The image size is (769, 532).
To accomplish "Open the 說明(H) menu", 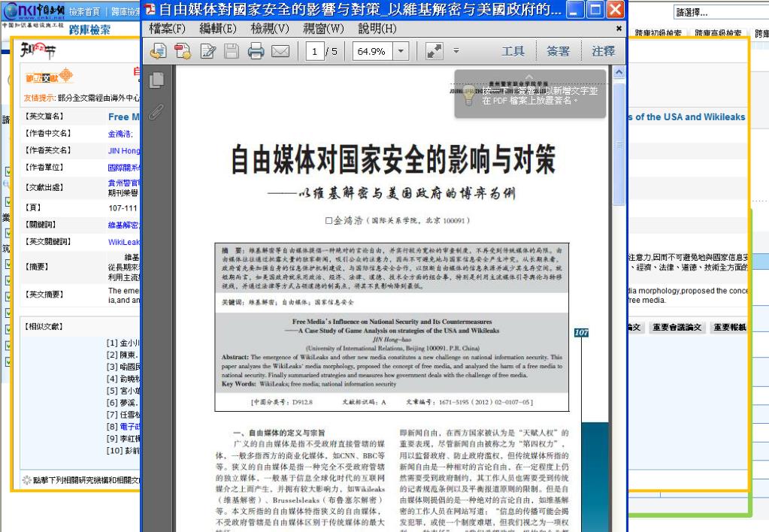I will click(377, 29).
